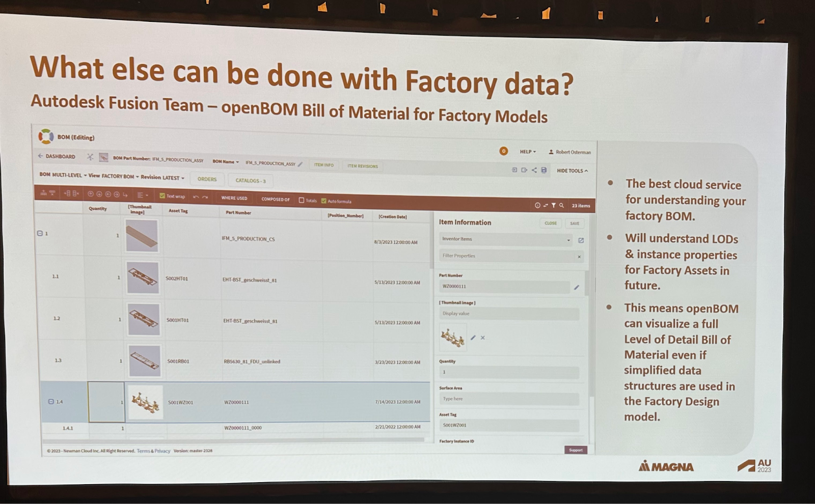The image size is (815, 504).
Task: Open the Catalogs - 3 tab
Action: point(251,180)
